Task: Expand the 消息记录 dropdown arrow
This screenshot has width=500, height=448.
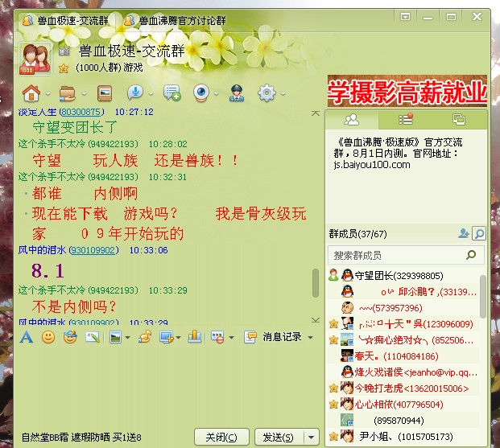Action: coord(311,338)
